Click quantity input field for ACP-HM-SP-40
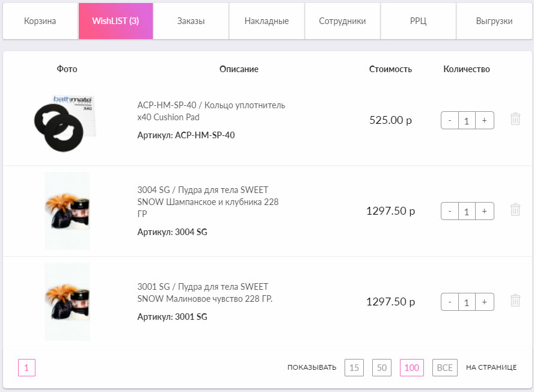 [x=467, y=120]
